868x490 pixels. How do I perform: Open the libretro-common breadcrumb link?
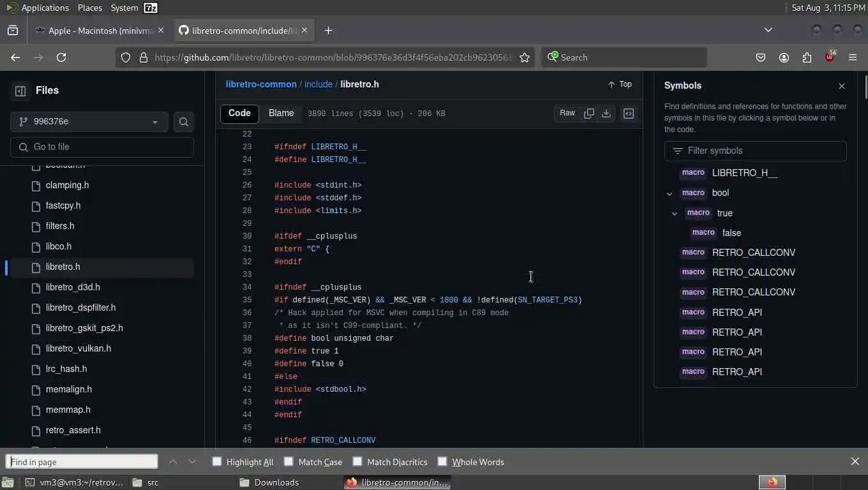click(261, 84)
